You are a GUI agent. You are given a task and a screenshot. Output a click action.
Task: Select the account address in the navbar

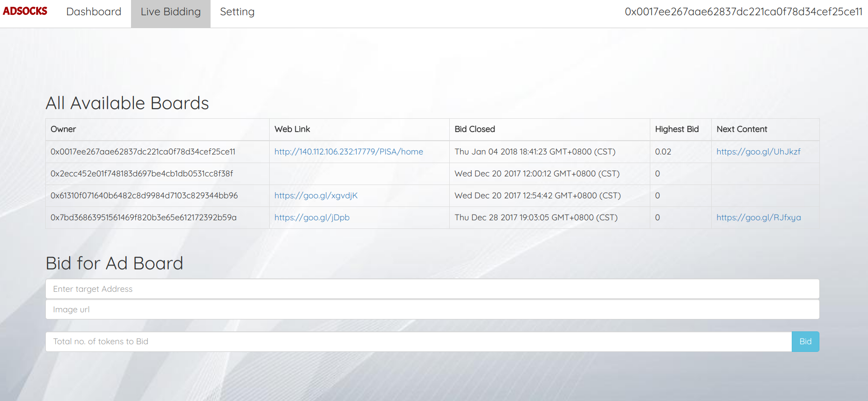744,12
